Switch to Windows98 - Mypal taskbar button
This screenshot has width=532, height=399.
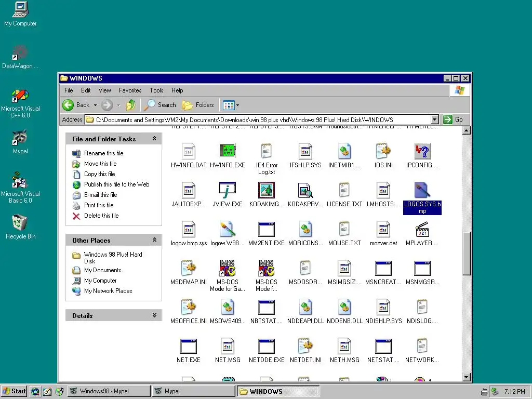point(109,391)
